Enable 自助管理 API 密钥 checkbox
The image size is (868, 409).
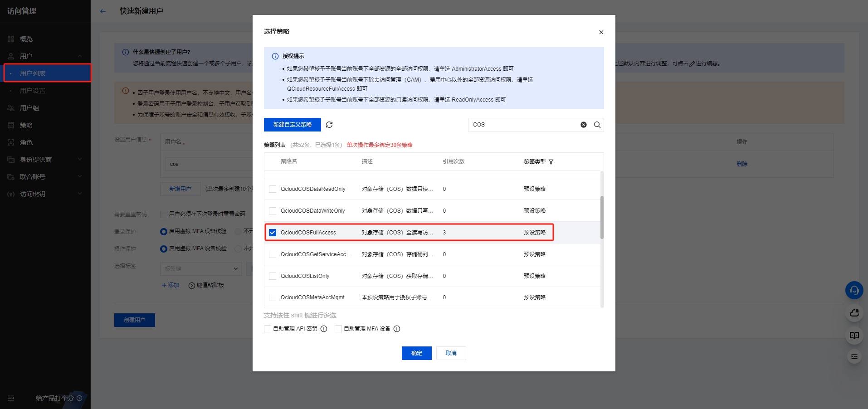[268, 329]
